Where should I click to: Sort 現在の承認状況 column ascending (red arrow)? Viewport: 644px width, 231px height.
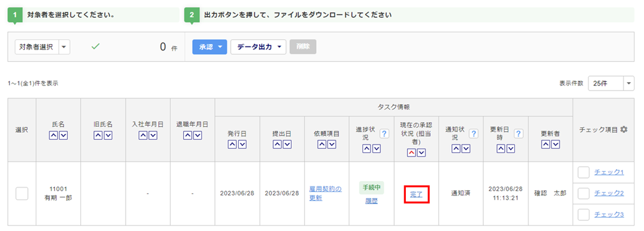[x=411, y=153]
